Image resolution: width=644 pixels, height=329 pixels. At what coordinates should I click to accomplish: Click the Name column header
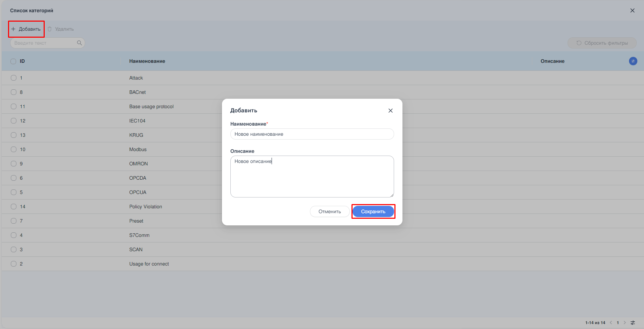click(147, 61)
